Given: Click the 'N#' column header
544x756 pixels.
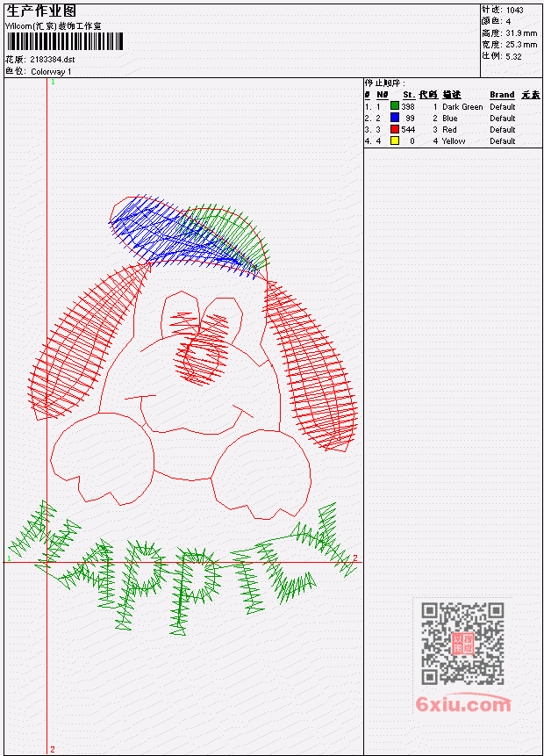Looking at the screenshot, I should click(382, 95).
